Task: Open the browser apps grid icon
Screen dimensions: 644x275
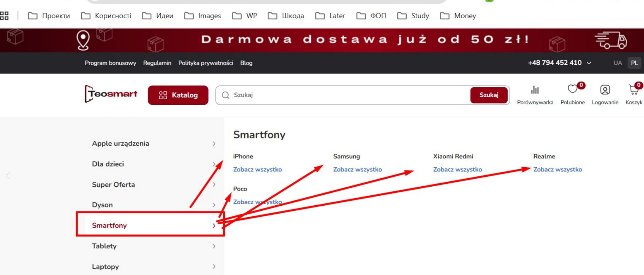Action: 4,16
